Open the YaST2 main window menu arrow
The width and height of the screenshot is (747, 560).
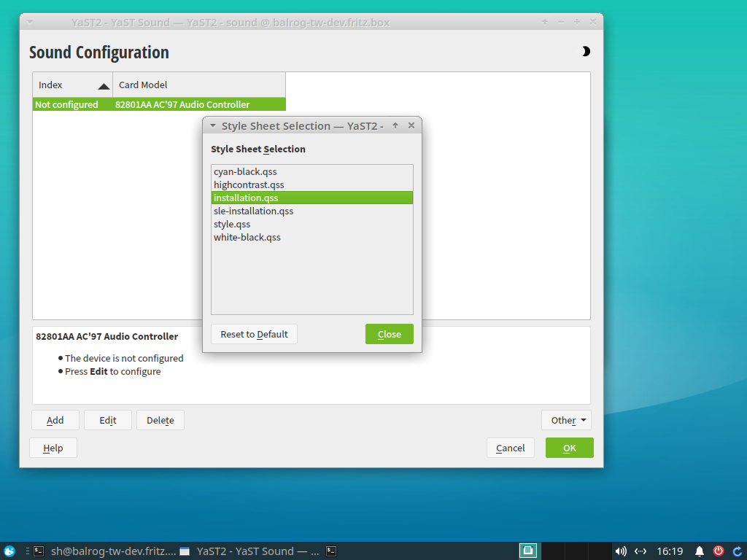tap(30, 23)
